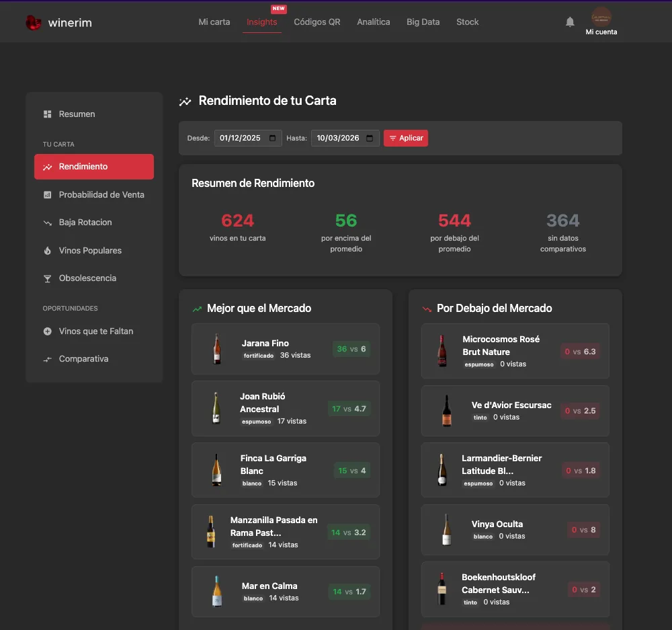Go to Baja Rotacion section
Image resolution: width=672 pixels, height=630 pixels.
pos(94,223)
